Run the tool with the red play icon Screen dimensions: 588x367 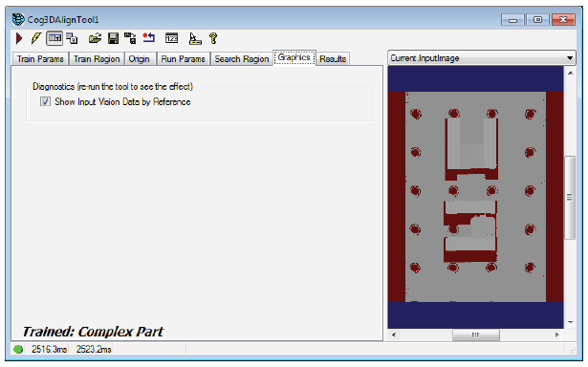coord(19,38)
